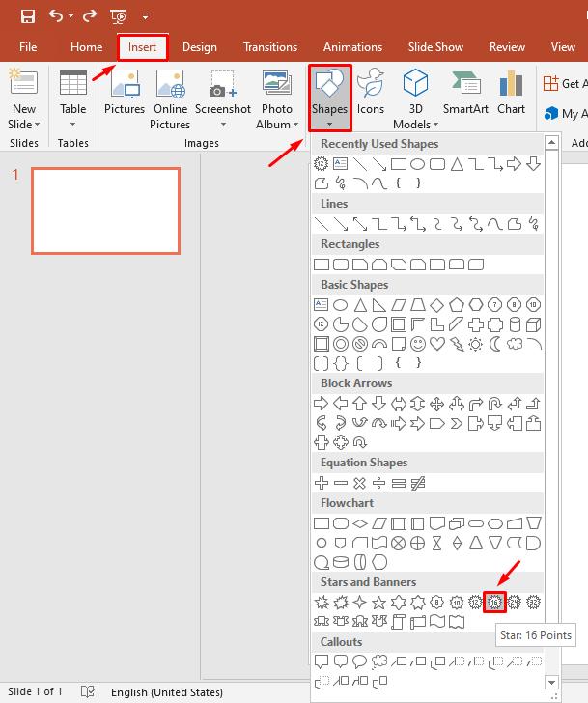Choose the smiley face basic shape
This screenshot has width=588, height=703.
tap(418, 344)
